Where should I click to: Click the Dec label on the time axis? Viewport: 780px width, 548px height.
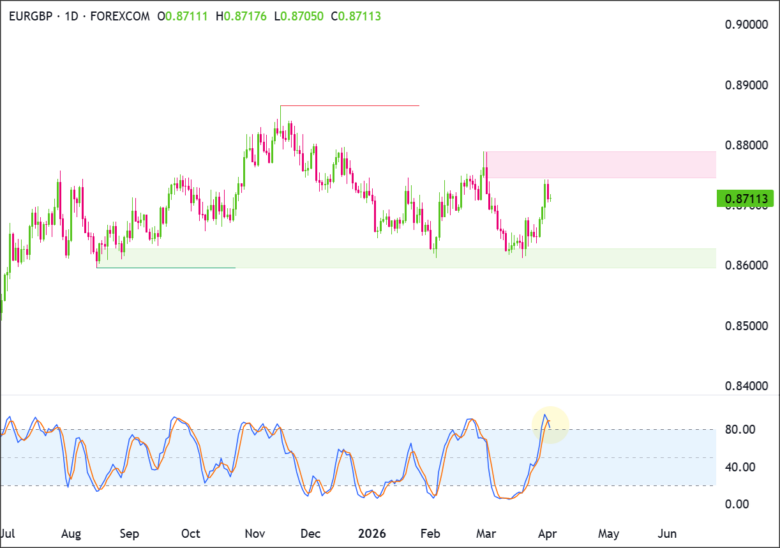(x=310, y=534)
